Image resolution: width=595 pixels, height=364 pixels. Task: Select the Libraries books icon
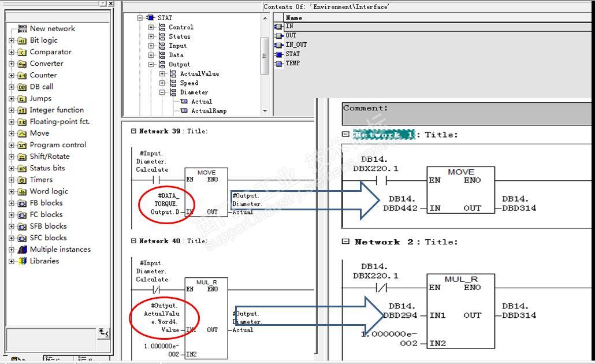pos(23,261)
